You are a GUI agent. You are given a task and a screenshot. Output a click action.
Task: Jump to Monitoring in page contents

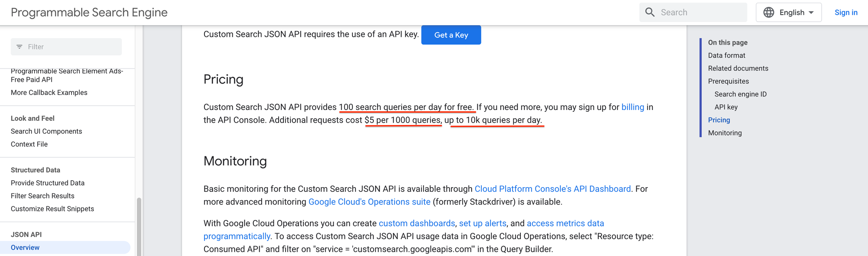[725, 133]
